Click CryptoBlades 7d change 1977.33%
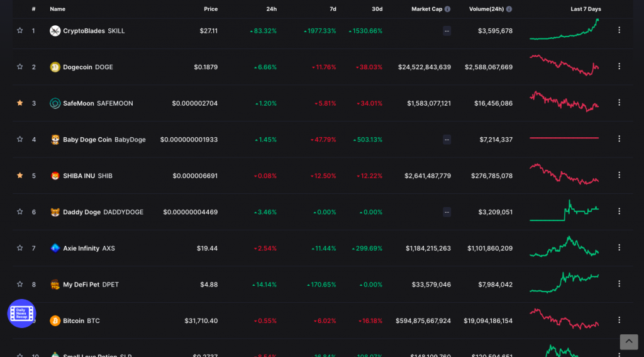This screenshot has height=357, width=644. 320,31
